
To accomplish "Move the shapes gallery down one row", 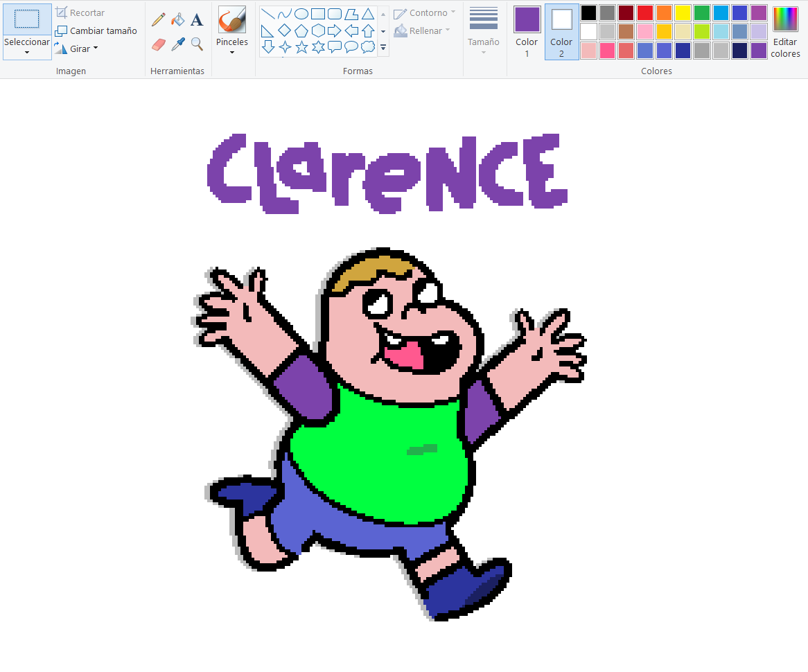I will point(383,31).
